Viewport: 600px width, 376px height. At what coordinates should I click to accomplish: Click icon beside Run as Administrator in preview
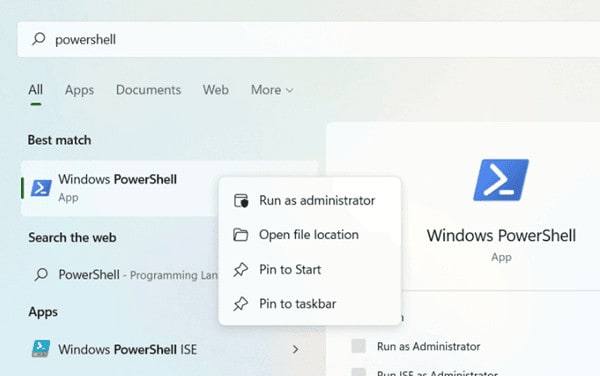[359, 346]
